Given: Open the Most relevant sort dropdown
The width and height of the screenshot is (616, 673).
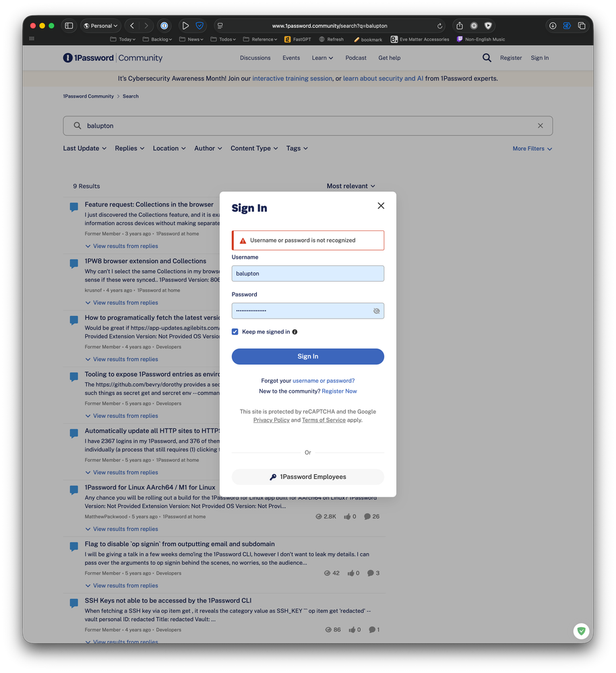Looking at the screenshot, I should point(350,186).
